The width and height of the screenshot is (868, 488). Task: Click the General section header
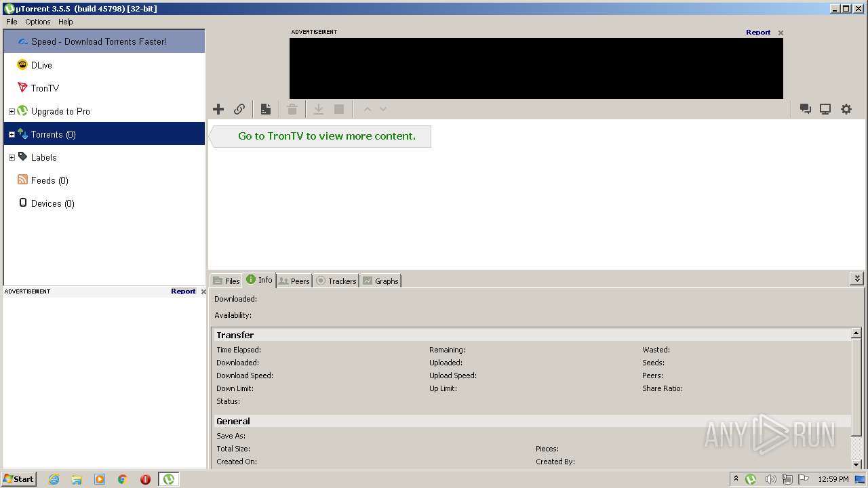pos(532,421)
